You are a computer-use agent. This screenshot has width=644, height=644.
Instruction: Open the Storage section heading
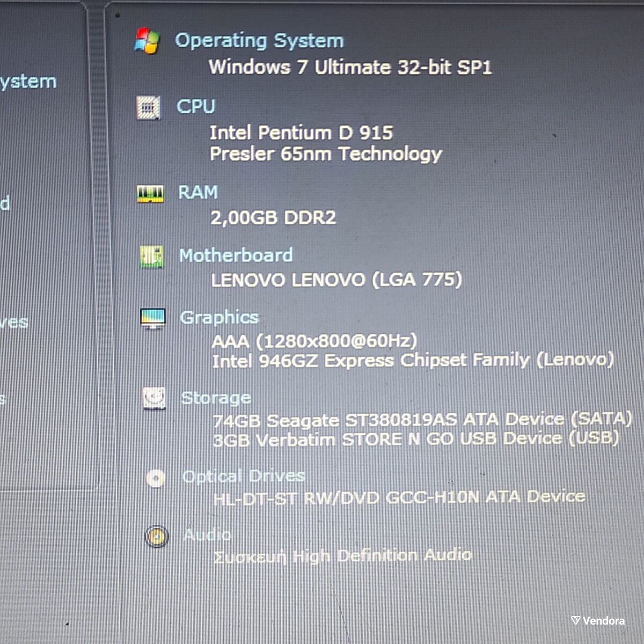216,398
